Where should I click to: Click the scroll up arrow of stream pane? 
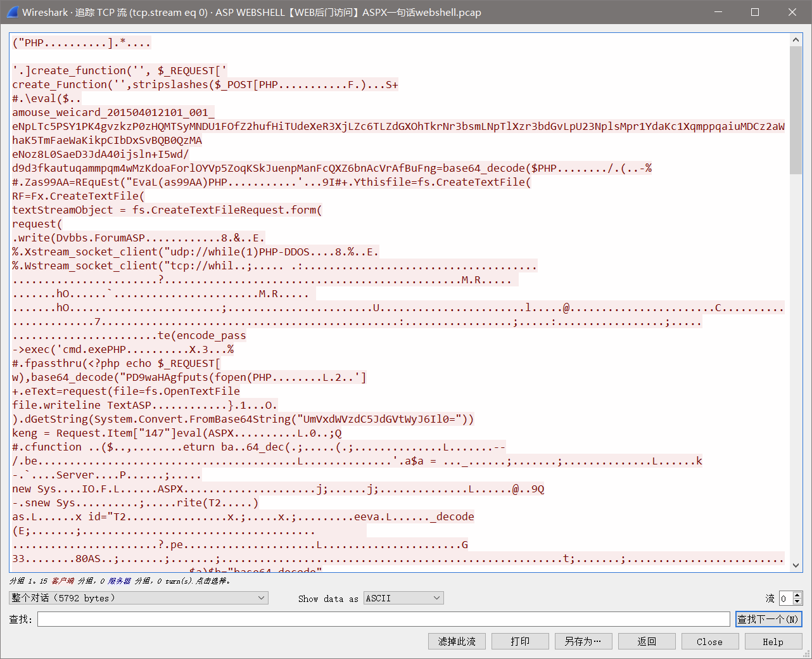click(796, 40)
